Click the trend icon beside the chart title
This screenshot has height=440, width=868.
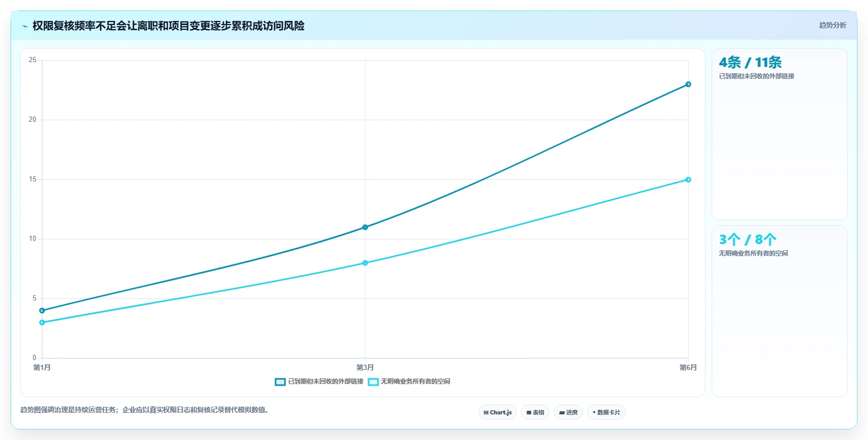(x=25, y=26)
